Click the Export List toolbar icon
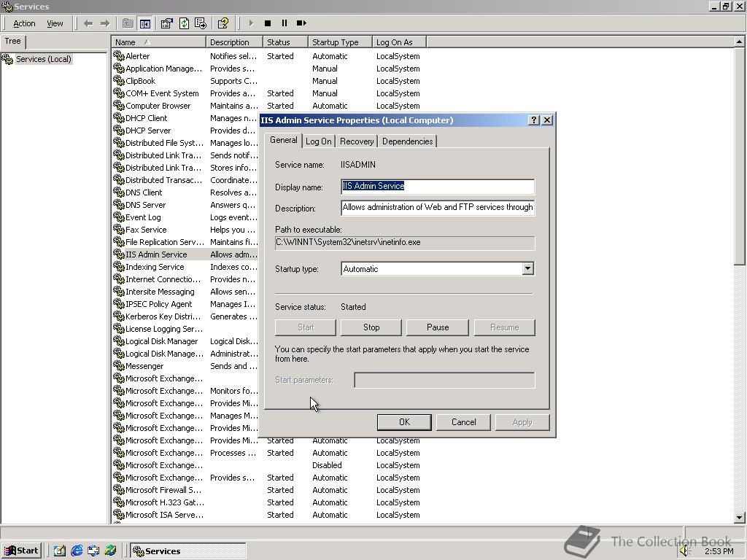 click(200, 23)
